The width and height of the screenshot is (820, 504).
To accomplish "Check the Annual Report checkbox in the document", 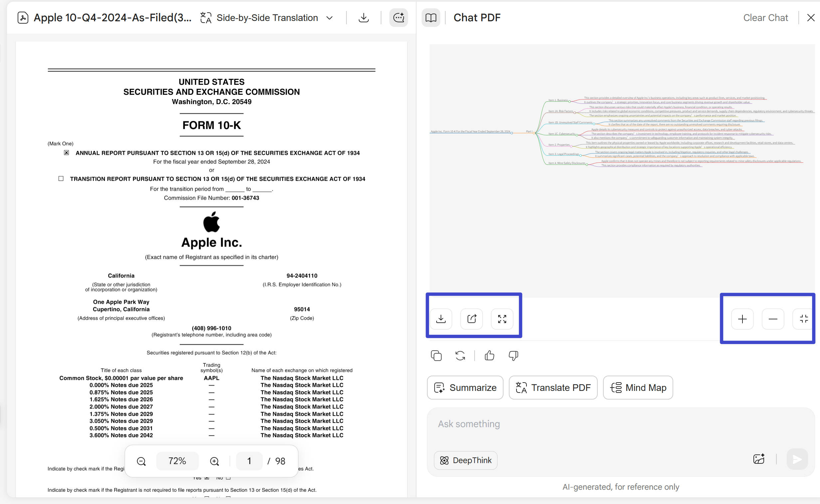I will [x=66, y=153].
